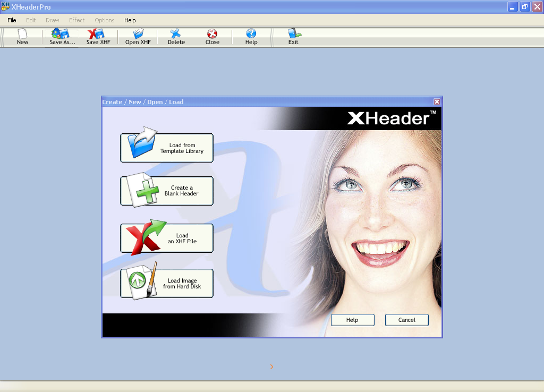The image size is (544, 392).
Task: Click the Close toolbar icon
Action: (x=212, y=37)
